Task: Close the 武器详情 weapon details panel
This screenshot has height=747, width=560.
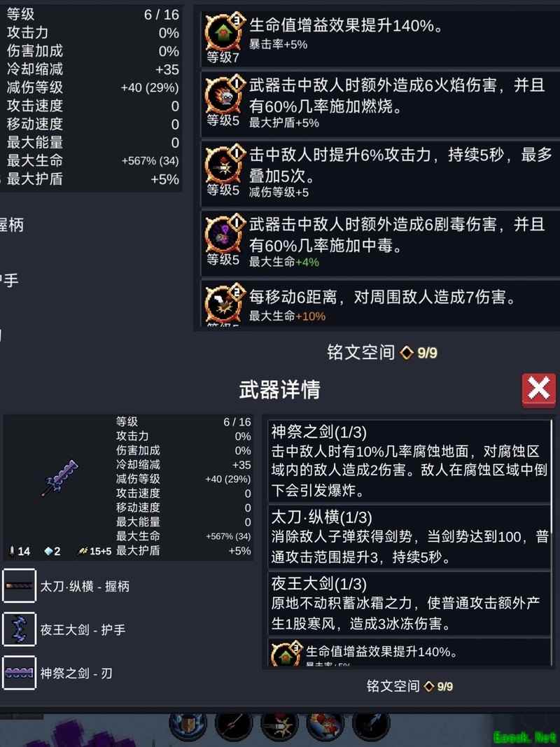Action: pos(538,390)
